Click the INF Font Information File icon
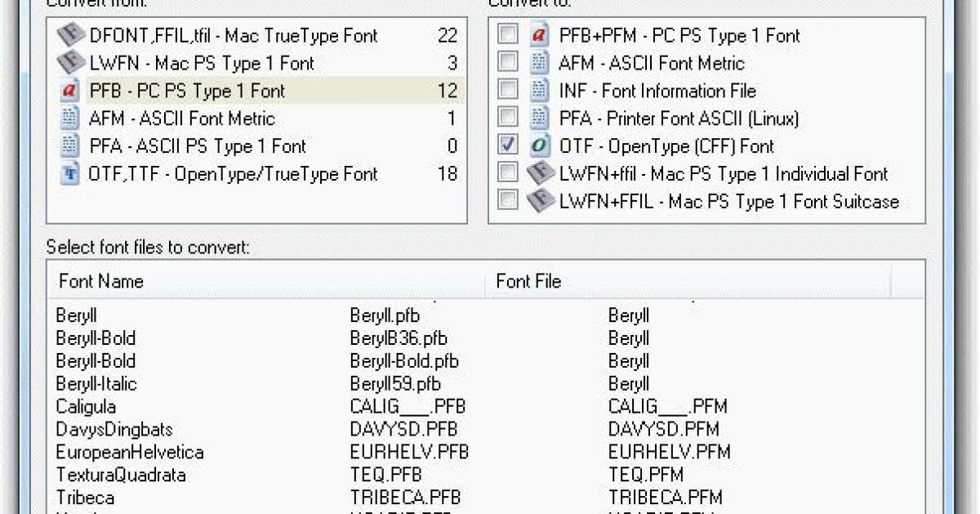980x514 pixels. click(x=539, y=90)
